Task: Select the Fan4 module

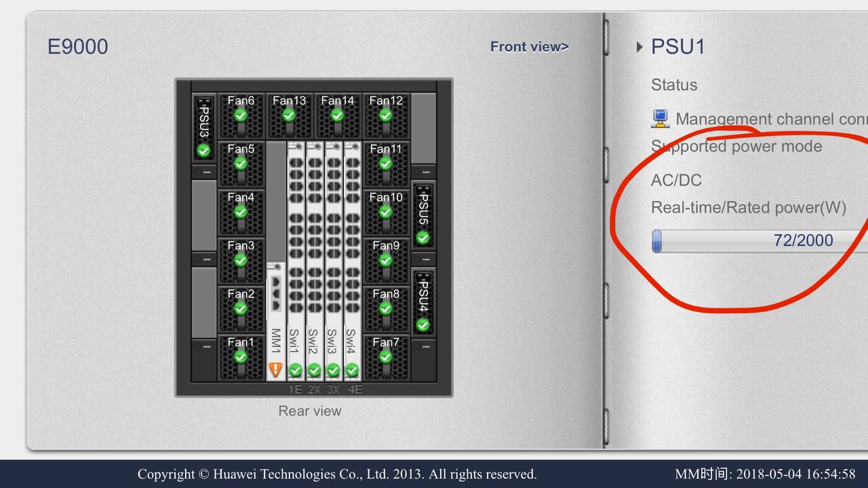Action: 241,212
